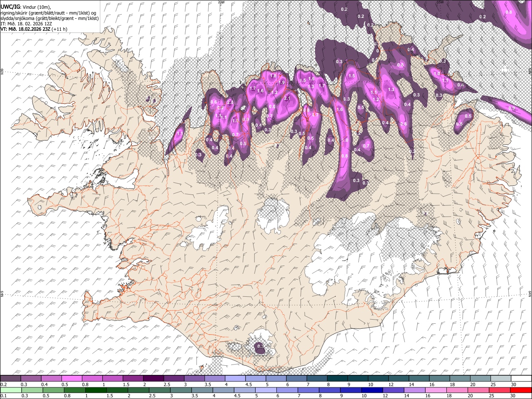
Task: Click the '0.1' label under lower legend row
Action: 3,396
